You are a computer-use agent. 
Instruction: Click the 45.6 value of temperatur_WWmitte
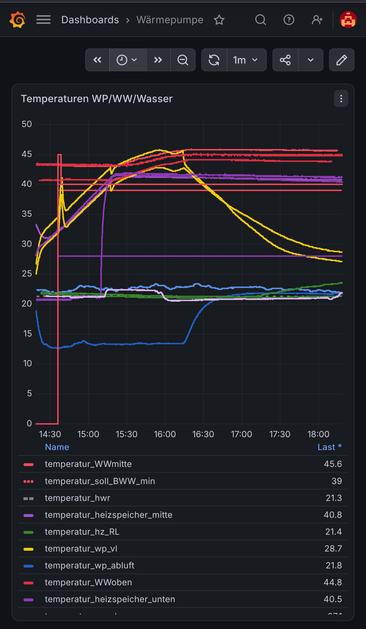333,464
